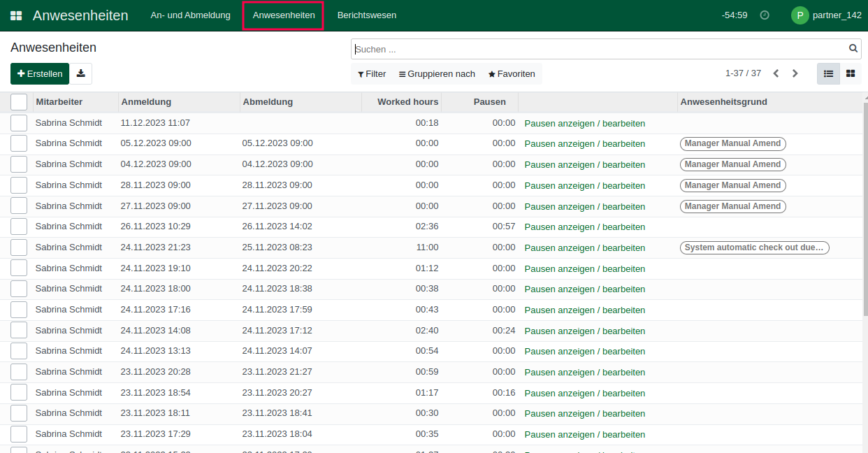Open the Berichtswesen menu
The height and width of the screenshot is (453, 868).
point(366,15)
